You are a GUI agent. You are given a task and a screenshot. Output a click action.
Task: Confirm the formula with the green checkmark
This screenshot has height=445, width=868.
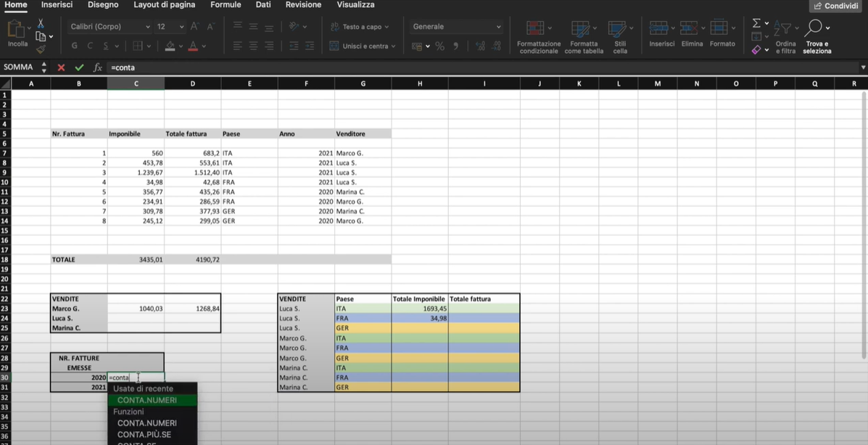pyautogui.click(x=80, y=66)
